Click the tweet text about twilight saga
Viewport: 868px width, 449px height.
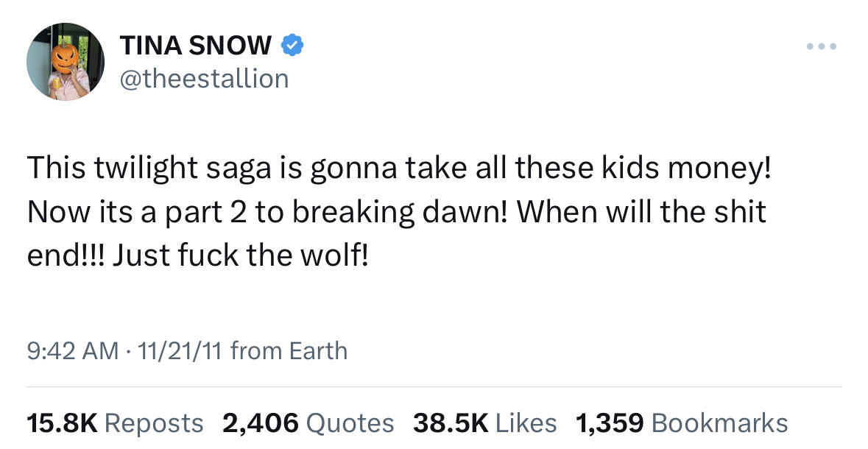(398, 211)
